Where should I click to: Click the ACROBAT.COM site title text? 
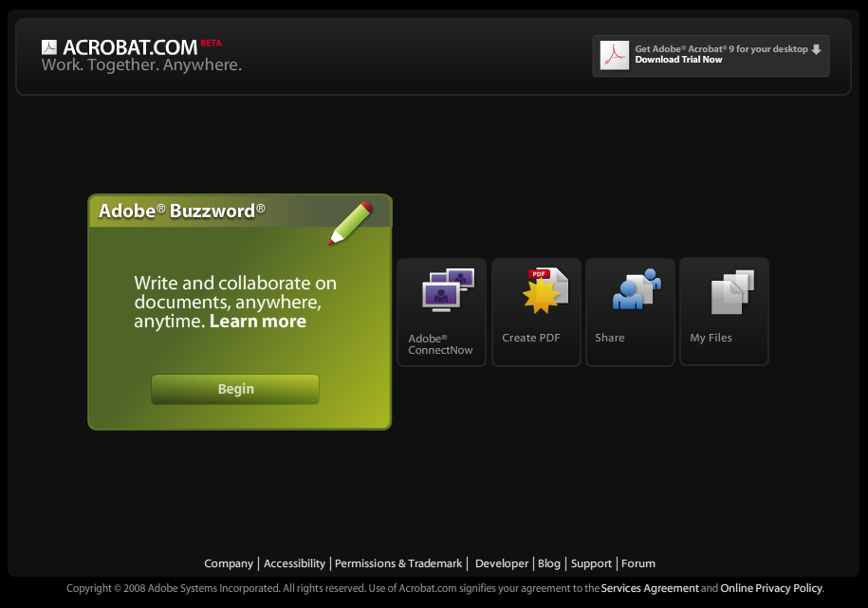(x=130, y=47)
